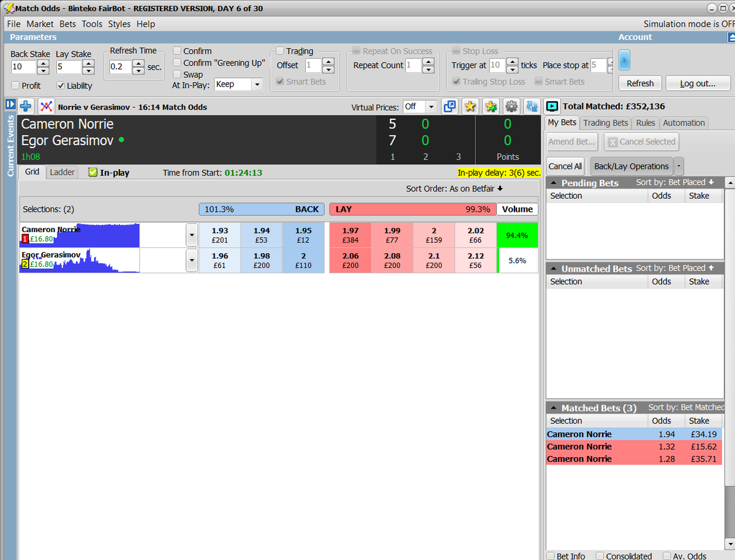
Task: Enable the Confirm checkbox
Action: coord(177,51)
